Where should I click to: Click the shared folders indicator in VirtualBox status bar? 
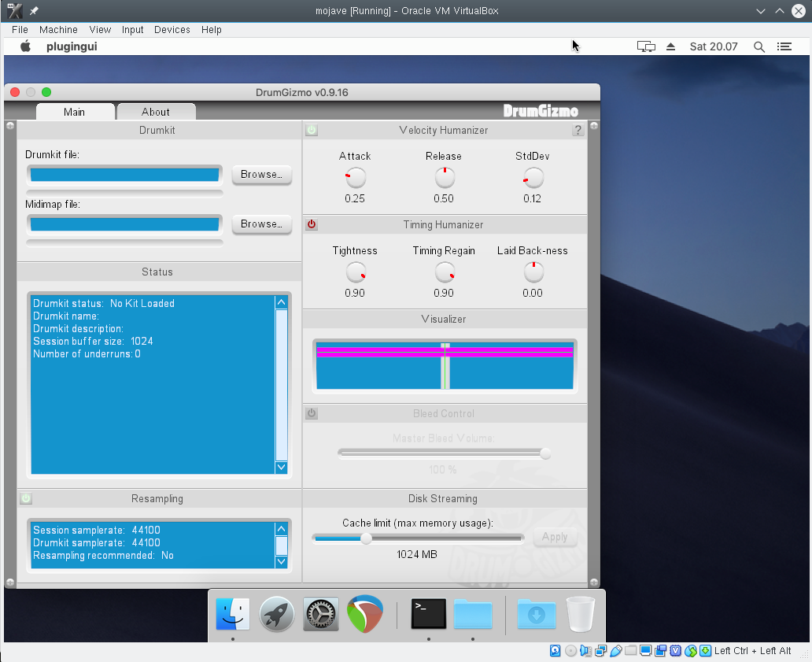(x=631, y=651)
